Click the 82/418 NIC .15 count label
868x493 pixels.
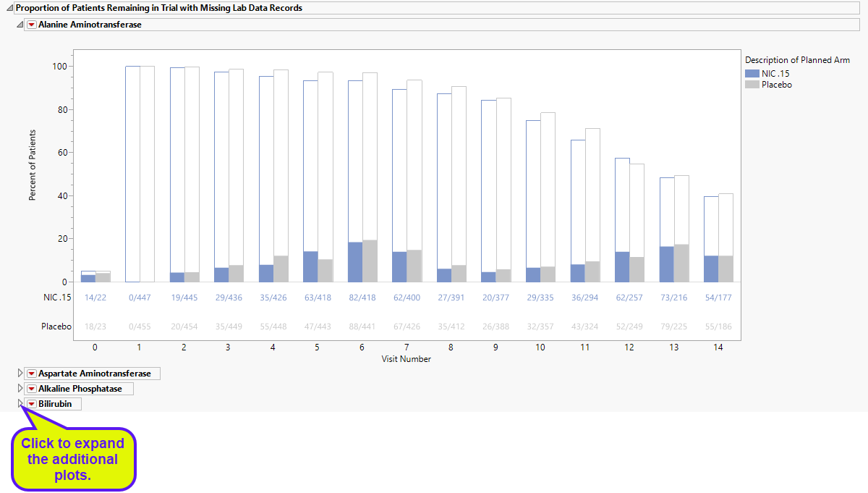pyautogui.click(x=362, y=298)
